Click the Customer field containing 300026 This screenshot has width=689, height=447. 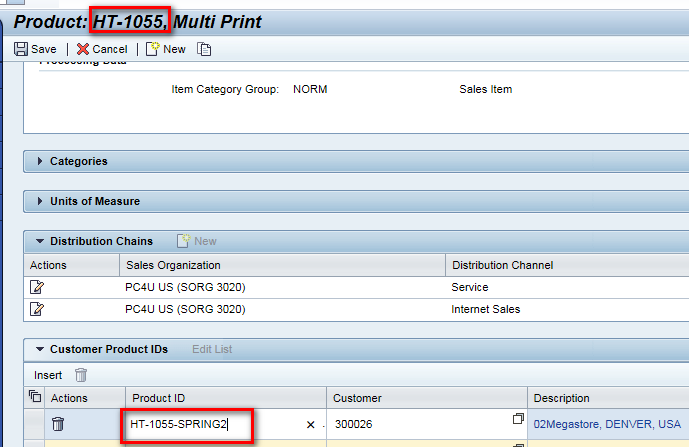(x=420, y=424)
